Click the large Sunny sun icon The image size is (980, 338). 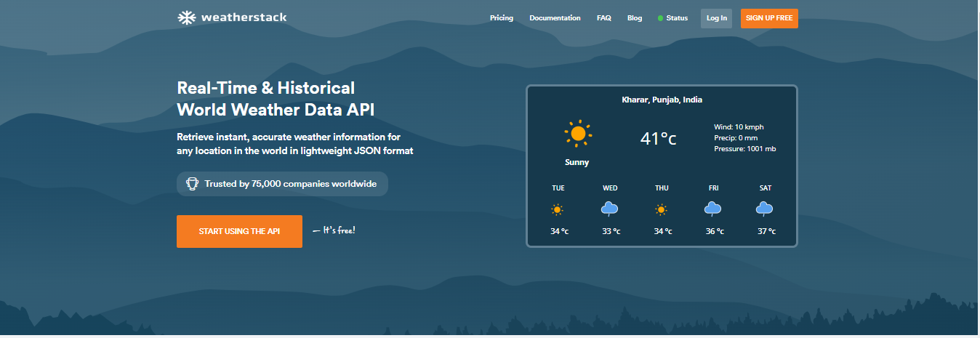click(577, 134)
